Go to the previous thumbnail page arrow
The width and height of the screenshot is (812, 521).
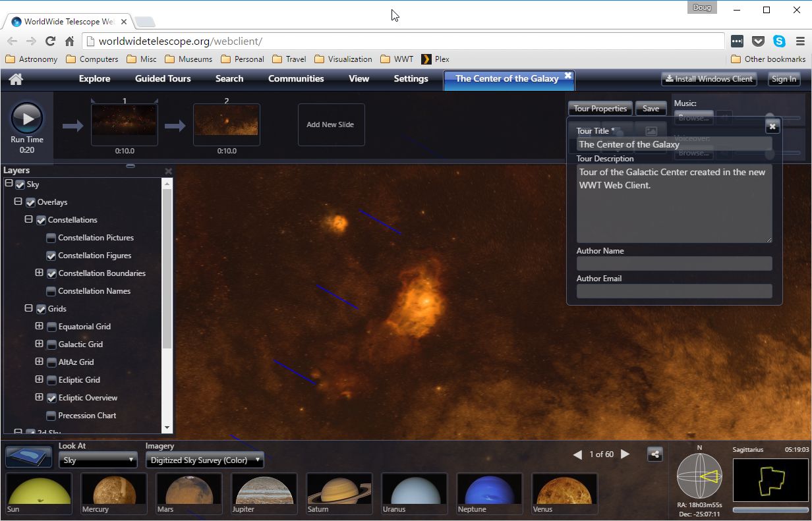[577, 454]
